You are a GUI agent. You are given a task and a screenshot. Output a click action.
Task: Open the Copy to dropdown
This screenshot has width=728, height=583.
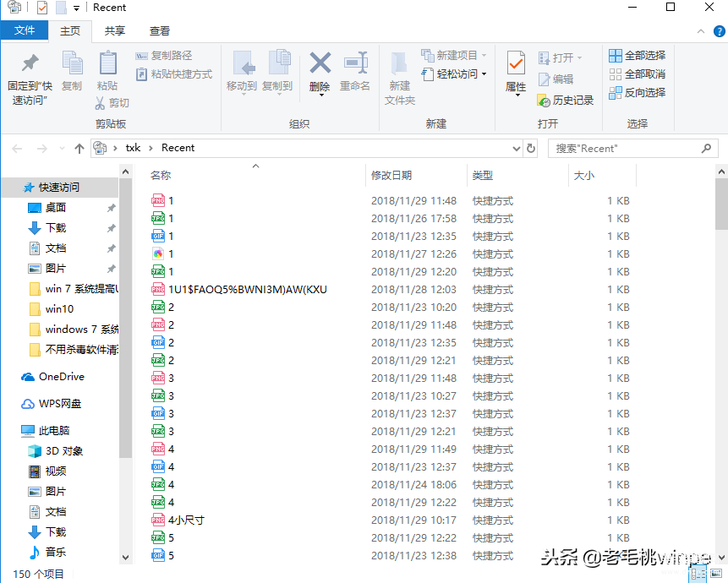280,94
